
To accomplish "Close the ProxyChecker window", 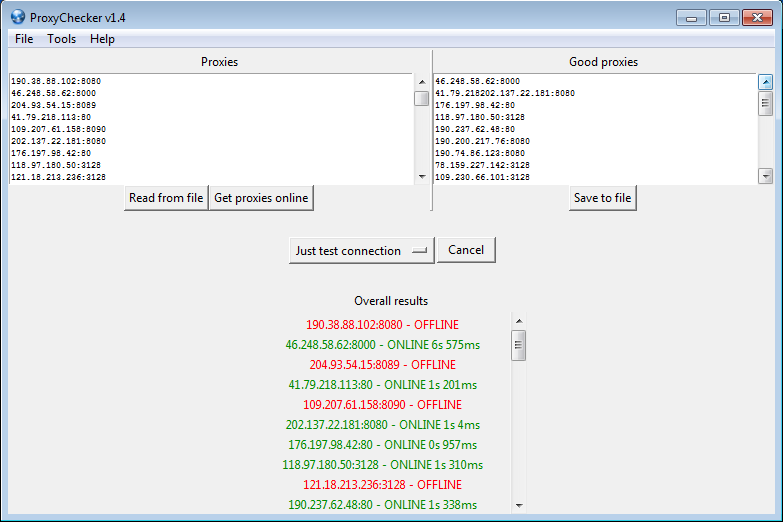I will 757,17.
